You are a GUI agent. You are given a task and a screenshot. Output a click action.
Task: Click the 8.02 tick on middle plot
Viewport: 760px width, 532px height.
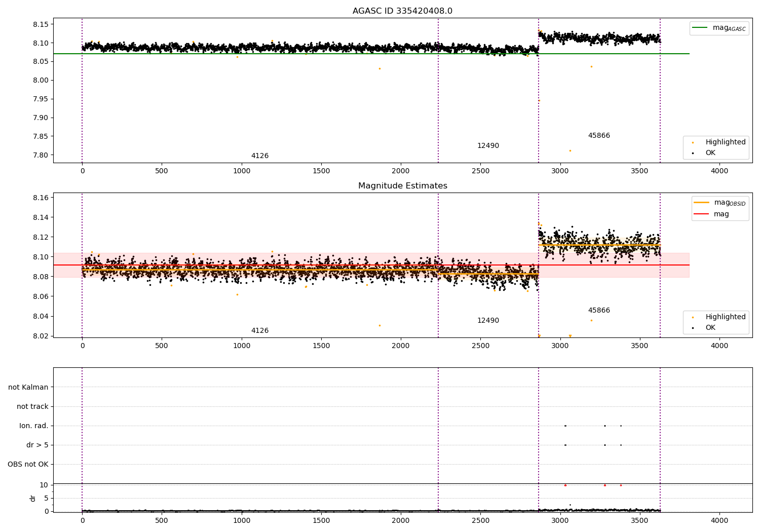[40, 336]
